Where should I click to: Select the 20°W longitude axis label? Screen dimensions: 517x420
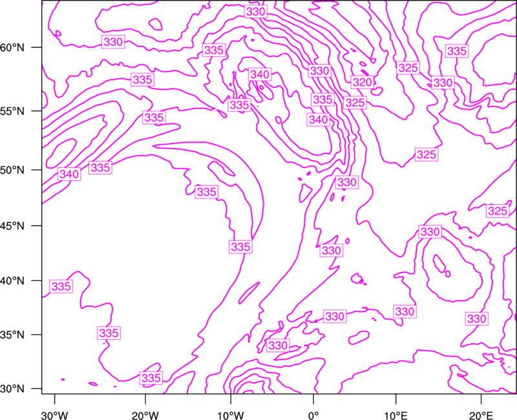coord(145,415)
